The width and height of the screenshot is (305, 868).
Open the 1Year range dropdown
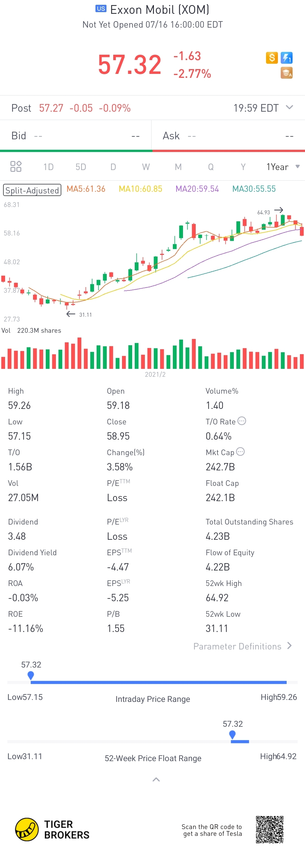click(282, 167)
